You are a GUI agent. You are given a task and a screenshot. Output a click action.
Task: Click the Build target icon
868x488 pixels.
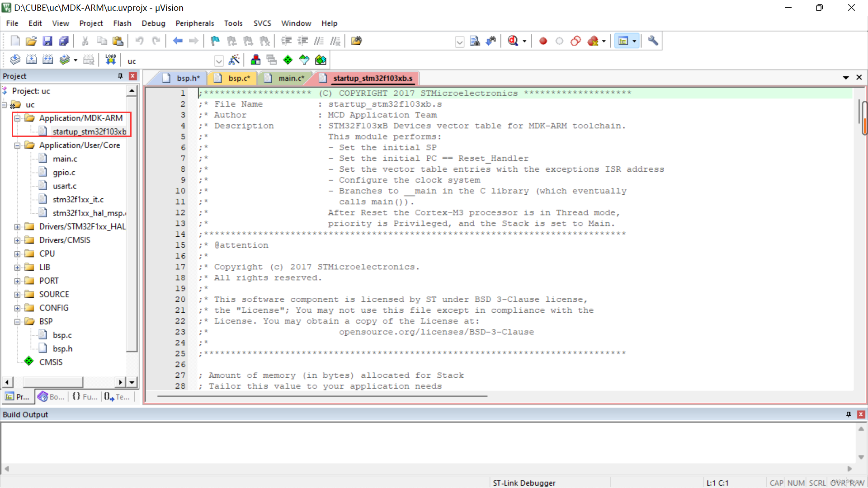(x=31, y=60)
